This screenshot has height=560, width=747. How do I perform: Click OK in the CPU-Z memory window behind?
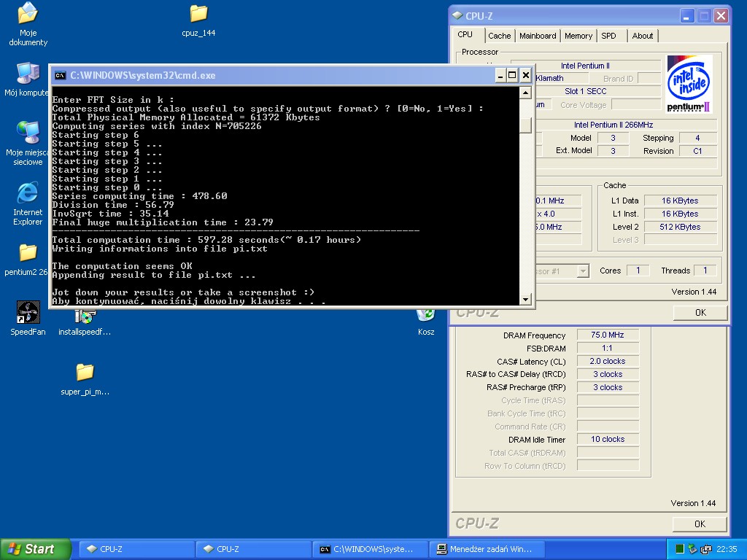coord(700,524)
